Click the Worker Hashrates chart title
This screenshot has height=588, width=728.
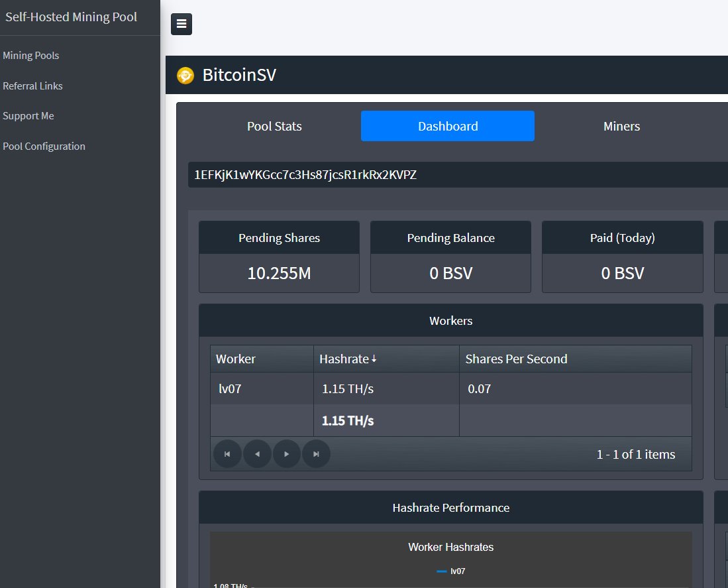click(x=451, y=547)
